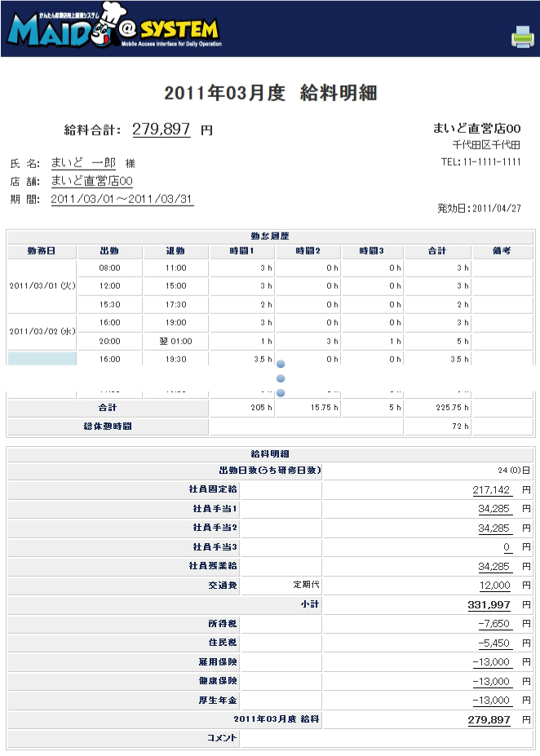Click the 翌 01:00 clock-out cell

[x=176, y=342]
